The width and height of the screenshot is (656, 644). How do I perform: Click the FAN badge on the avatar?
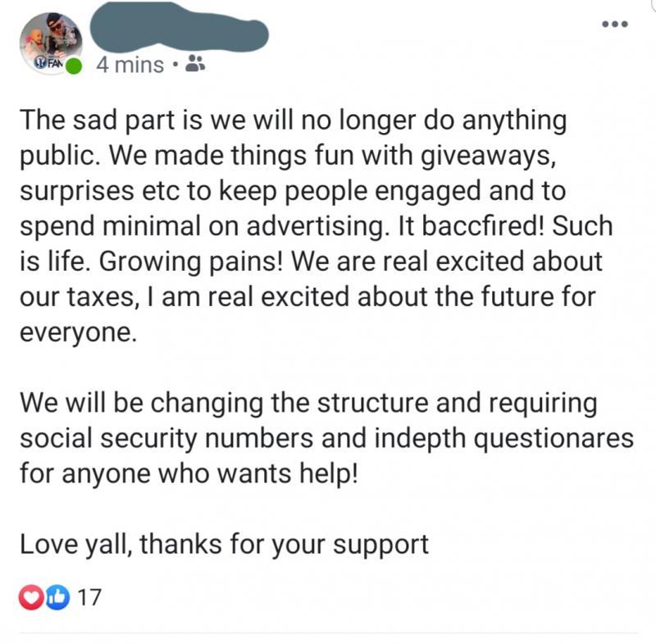pyautogui.click(x=49, y=64)
